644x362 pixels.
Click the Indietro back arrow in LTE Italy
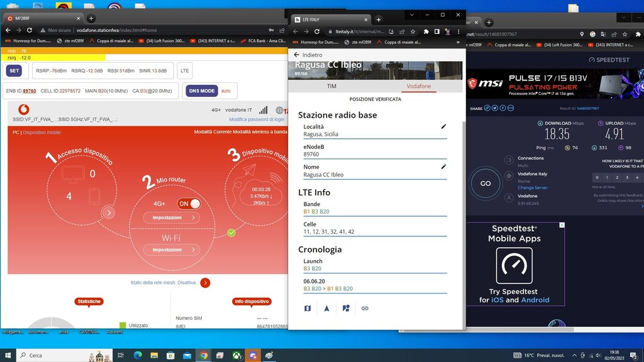pos(297,55)
